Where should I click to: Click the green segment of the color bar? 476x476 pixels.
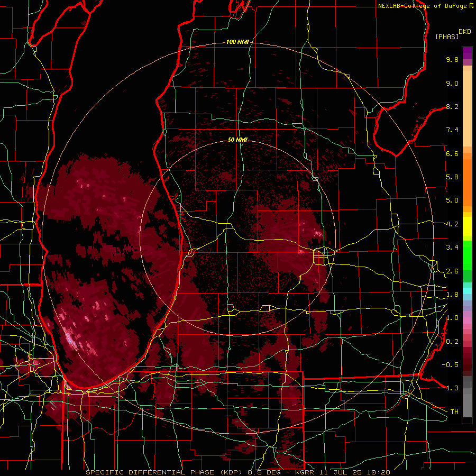pos(467,255)
